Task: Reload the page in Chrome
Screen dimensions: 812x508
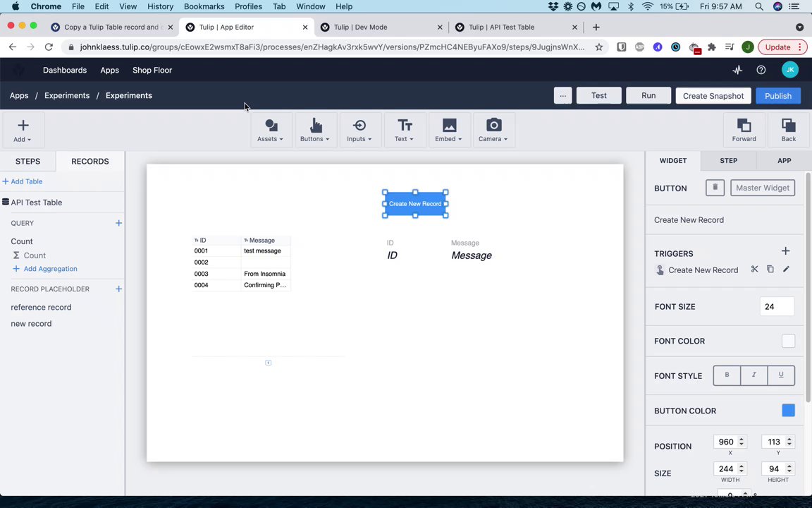Action: pyautogui.click(x=49, y=47)
